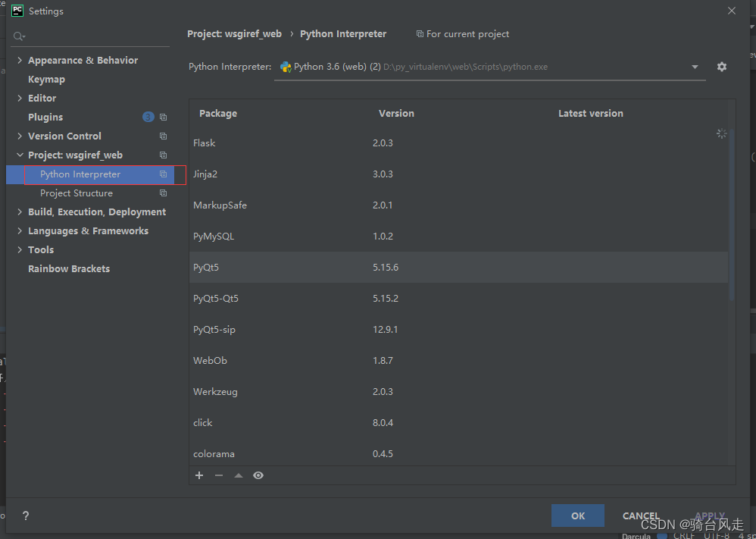Viewport: 756px width, 539px height.
Task: Select the PyQt5-sip package row
Action: point(458,329)
